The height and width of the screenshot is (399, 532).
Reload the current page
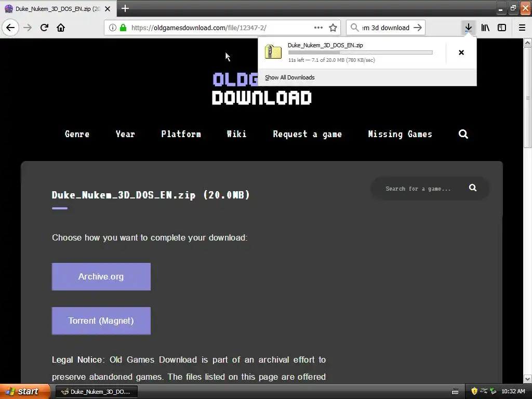pyautogui.click(x=44, y=28)
